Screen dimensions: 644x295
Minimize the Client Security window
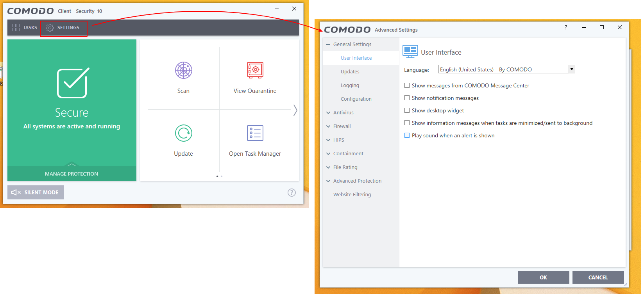tap(277, 9)
